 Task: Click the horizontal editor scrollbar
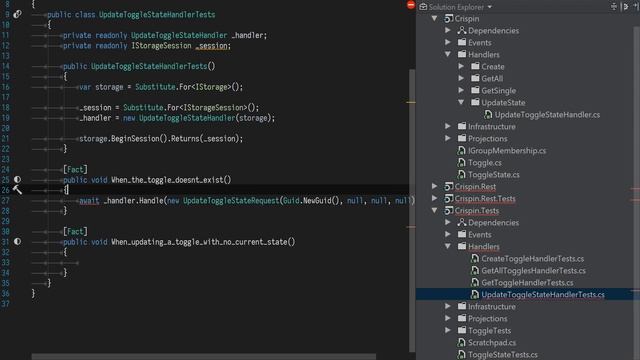point(204,357)
